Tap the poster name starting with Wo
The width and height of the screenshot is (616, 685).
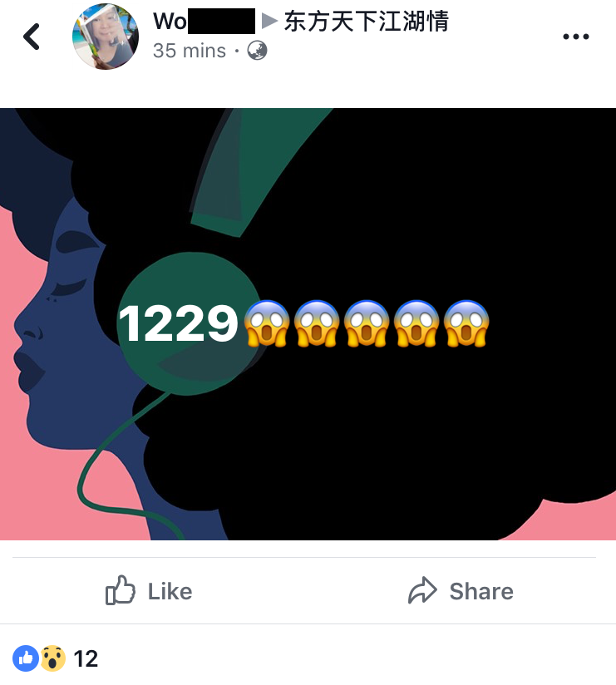(204, 21)
